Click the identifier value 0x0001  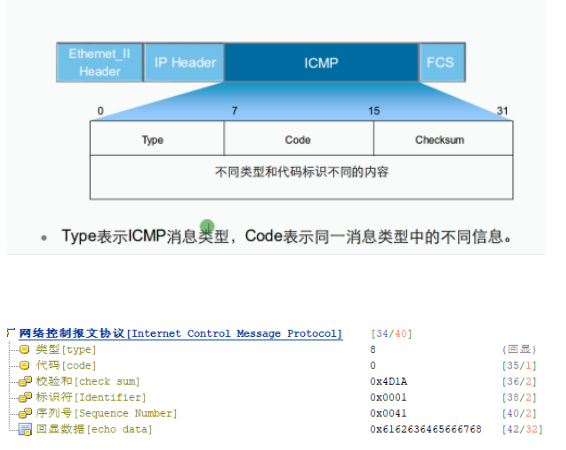click(388, 397)
